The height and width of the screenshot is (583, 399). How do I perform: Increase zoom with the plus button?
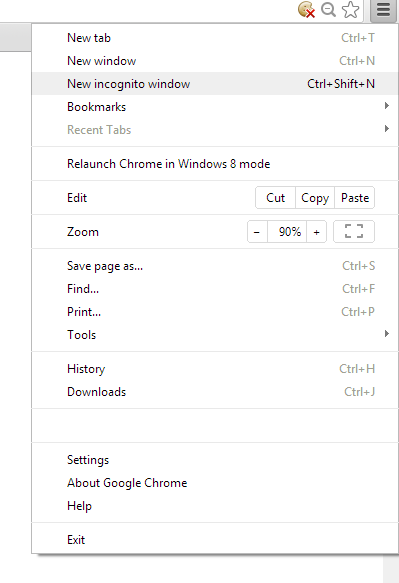(x=316, y=232)
